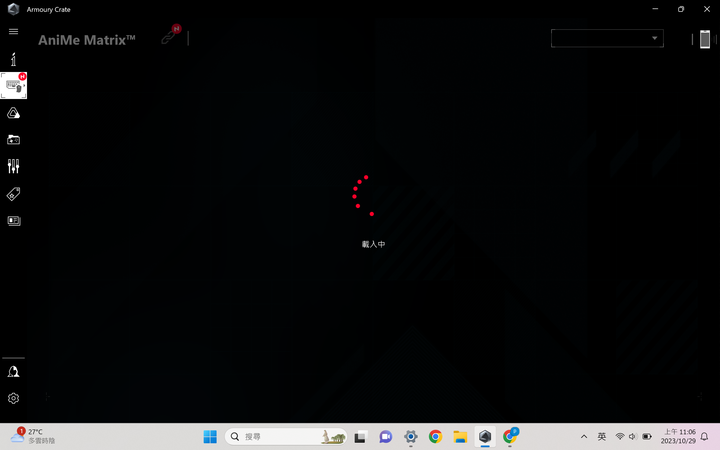Click Armoury Crate taskbar icon
720x450 pixels.
click(485, 437)
